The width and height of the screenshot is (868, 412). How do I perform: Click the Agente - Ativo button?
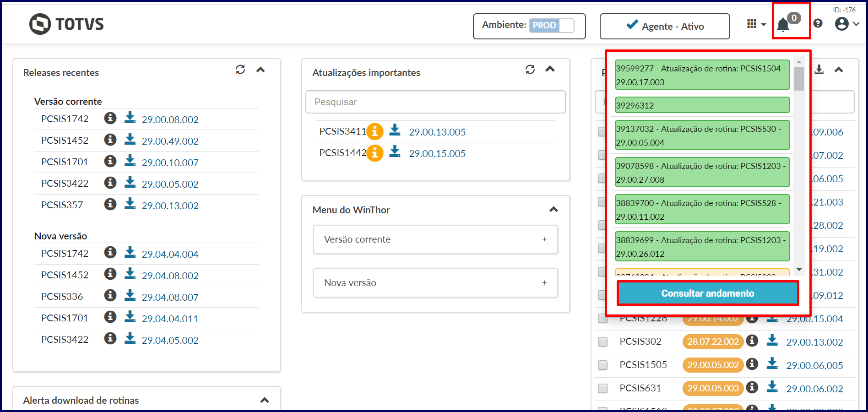point(665,26)
